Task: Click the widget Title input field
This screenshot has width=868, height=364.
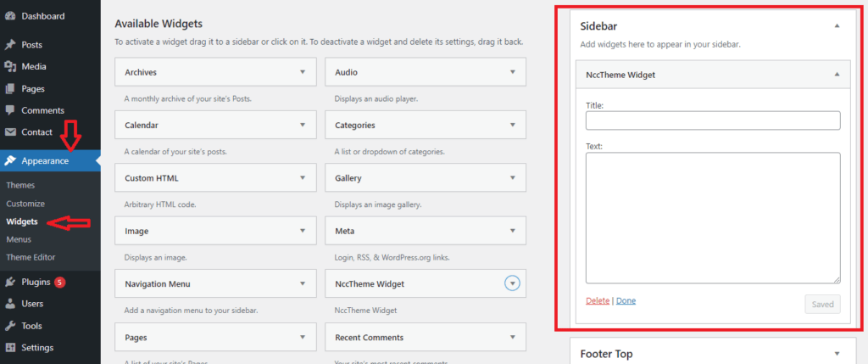Action: coord(713,120)
